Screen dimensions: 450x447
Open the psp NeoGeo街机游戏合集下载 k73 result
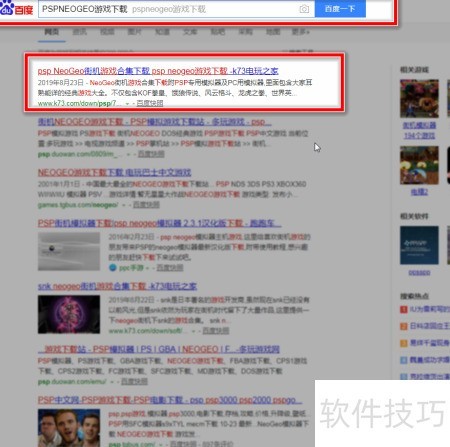tap(158, 71)
